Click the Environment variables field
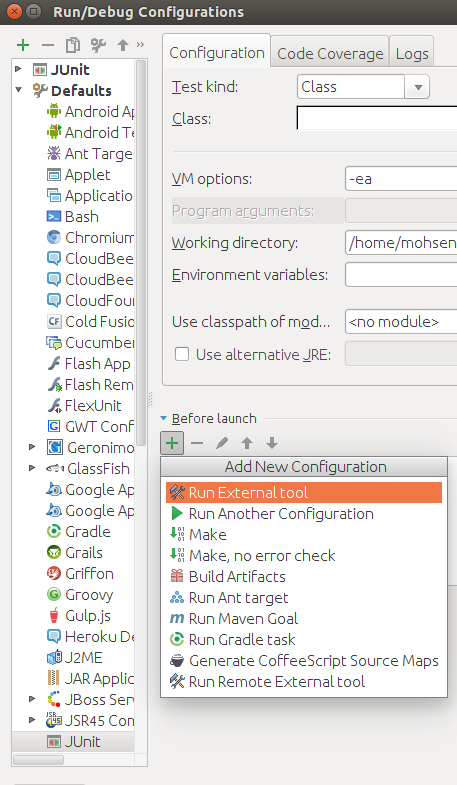The image size is (457, 785). click(x=401, y=275)
